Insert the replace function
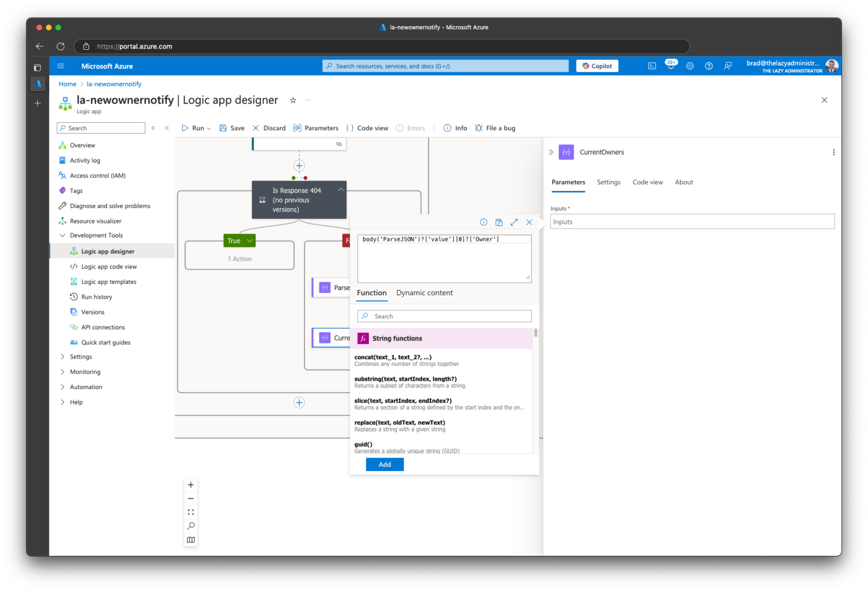Image resolution: width=868 pixels, height=591 pixels. pos(441,426)
